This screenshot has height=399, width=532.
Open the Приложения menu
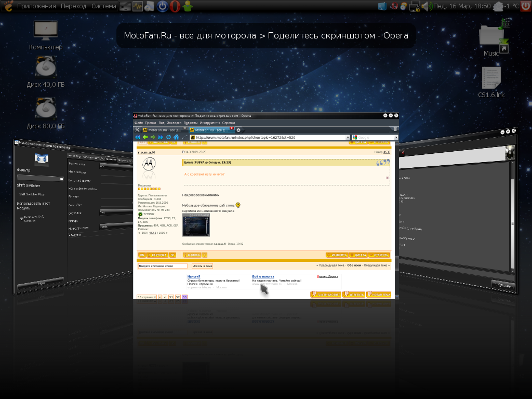36,6
